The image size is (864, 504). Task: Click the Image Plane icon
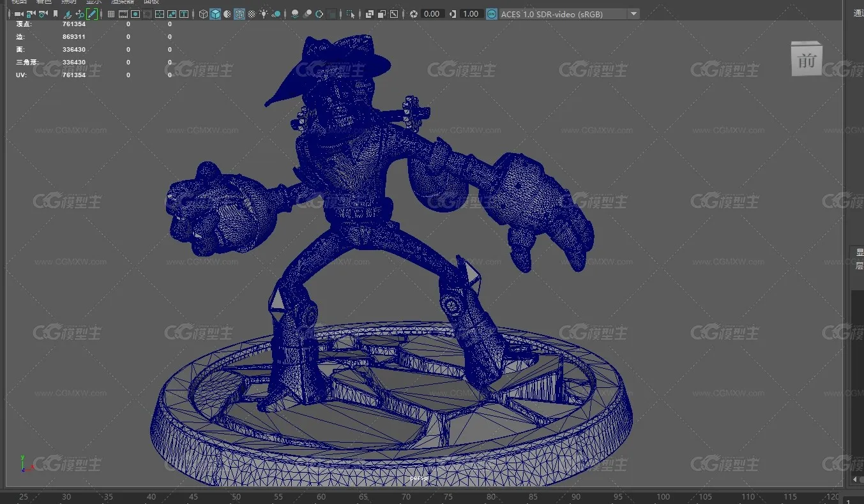[67, 14]
